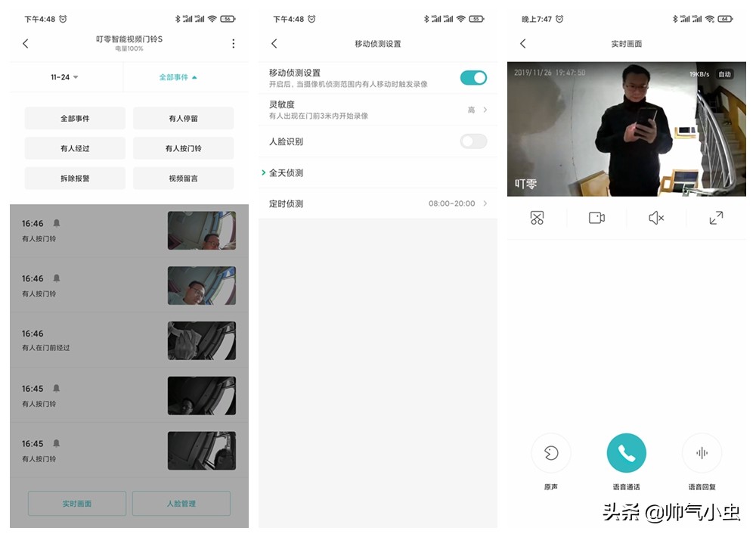Open 人脸管理 face management button
Viewport: 756px width, 537px height.
coord(181,503)
